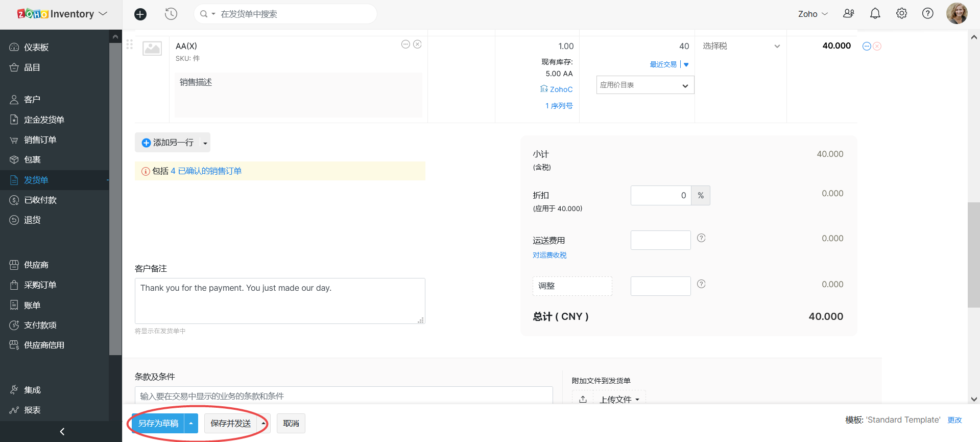Click the shipping charge help icon

pos(701,238)
